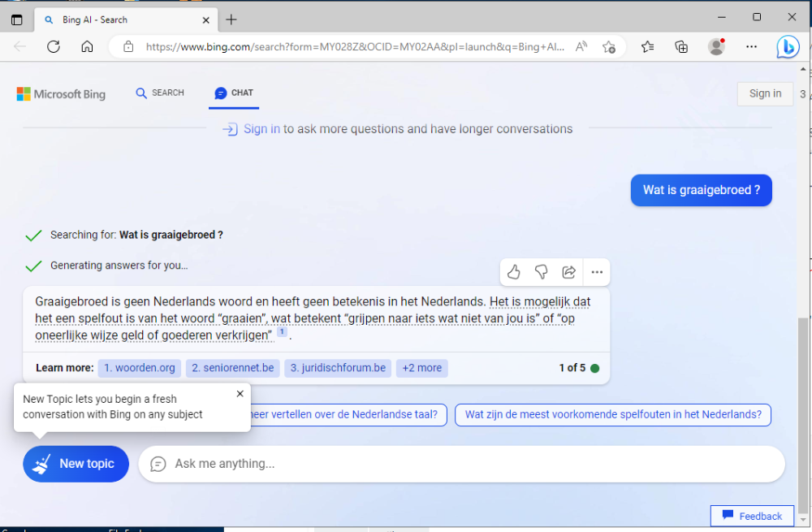Close the New Topic tooltip
The height and width of the screenshot is (532, 812).
(240, 394)
